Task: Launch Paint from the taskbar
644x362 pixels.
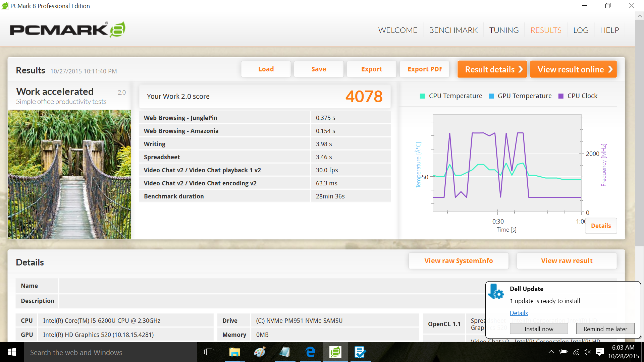Action: coord(260,352)
